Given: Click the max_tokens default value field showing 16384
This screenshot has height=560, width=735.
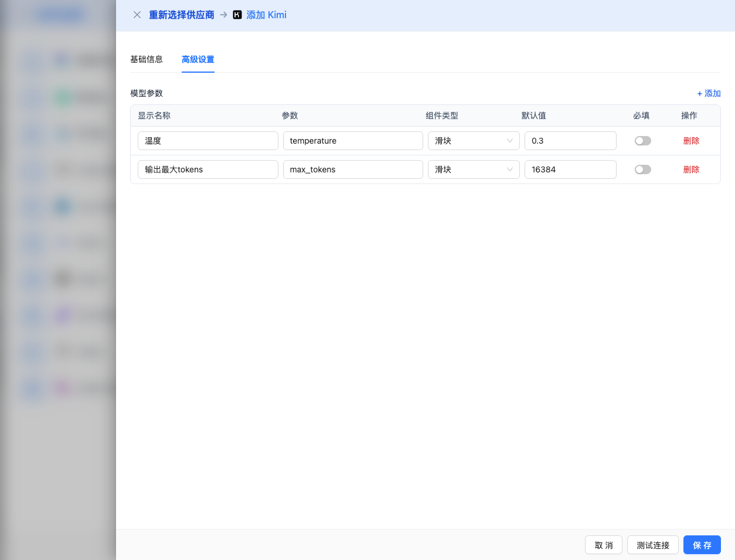Looking at the screenshot, I should pyautogui.click(x=570, y=169).
